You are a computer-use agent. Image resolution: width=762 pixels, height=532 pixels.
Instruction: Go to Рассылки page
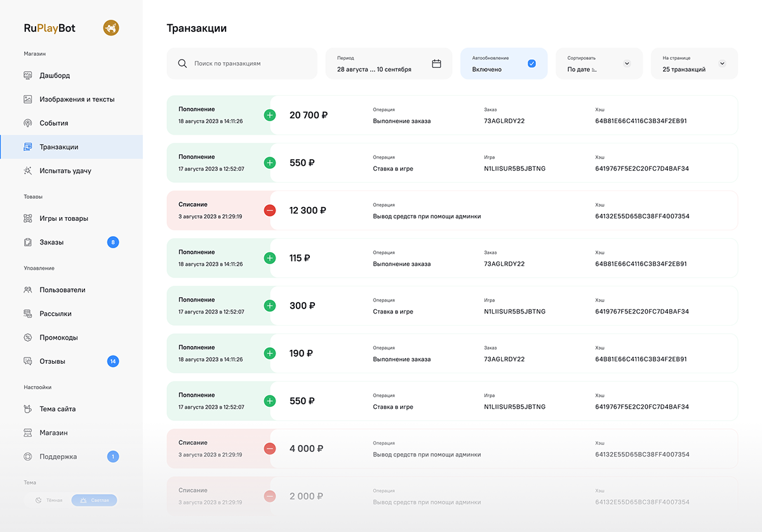[71, 314]
